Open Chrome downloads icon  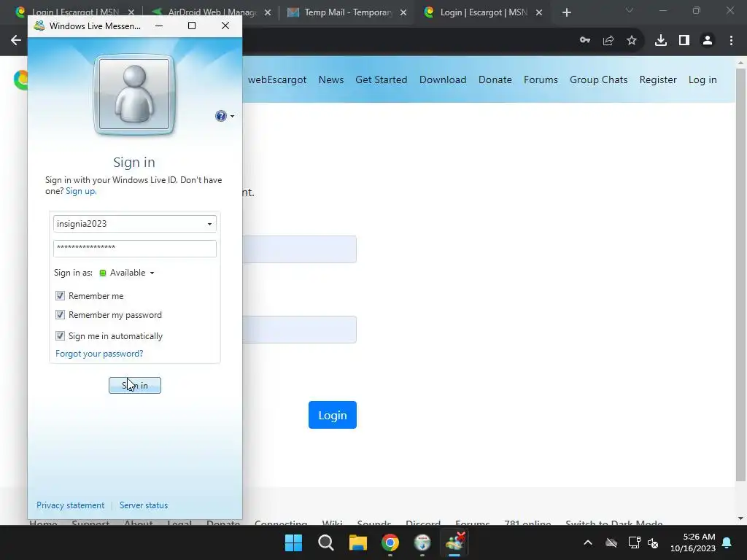(661, 41)
